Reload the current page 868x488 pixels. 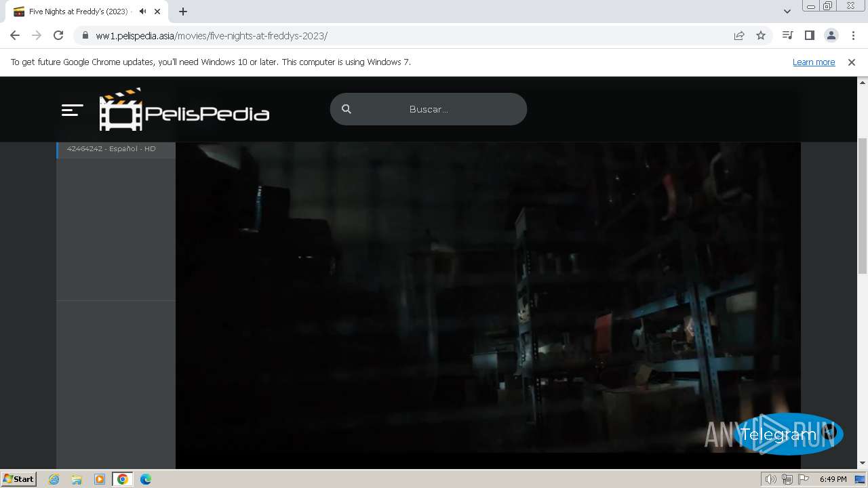pos(58,35)
